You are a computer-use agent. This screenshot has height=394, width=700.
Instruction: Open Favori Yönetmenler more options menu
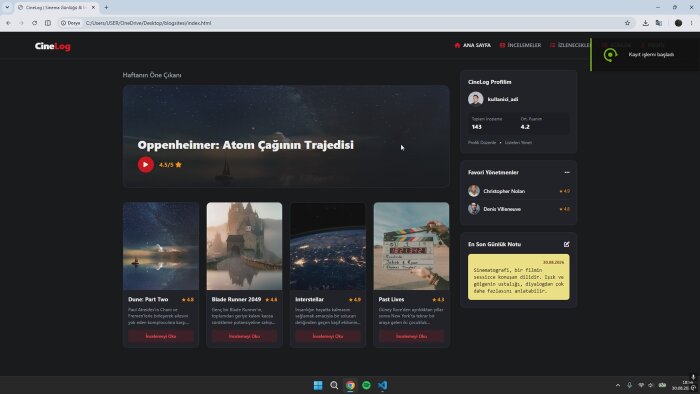(567, 172)
